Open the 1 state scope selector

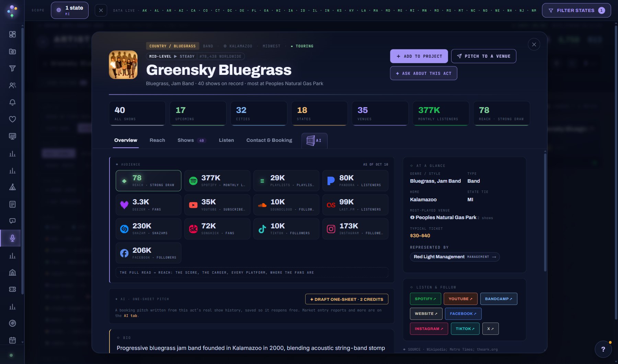tap(70, 10)
